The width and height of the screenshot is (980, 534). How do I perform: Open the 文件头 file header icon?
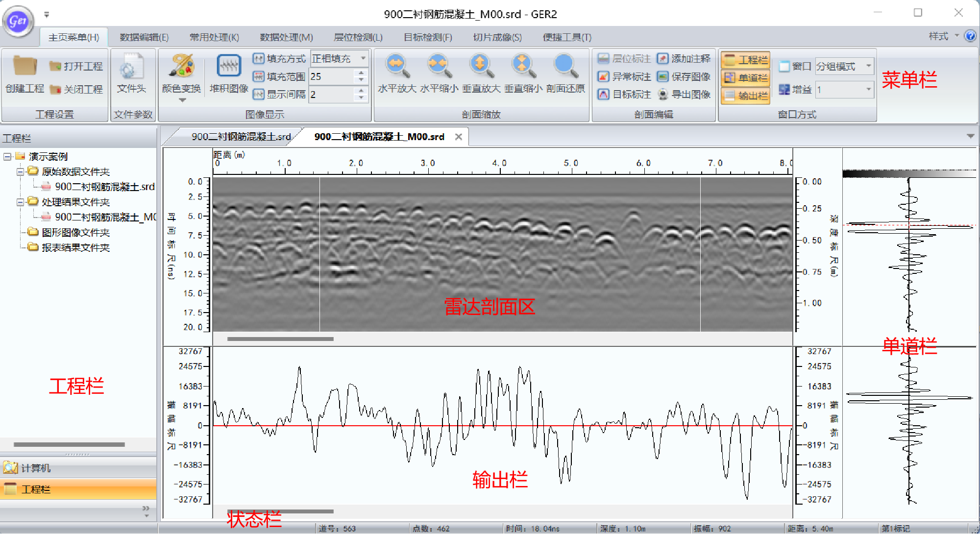point(131,66)
